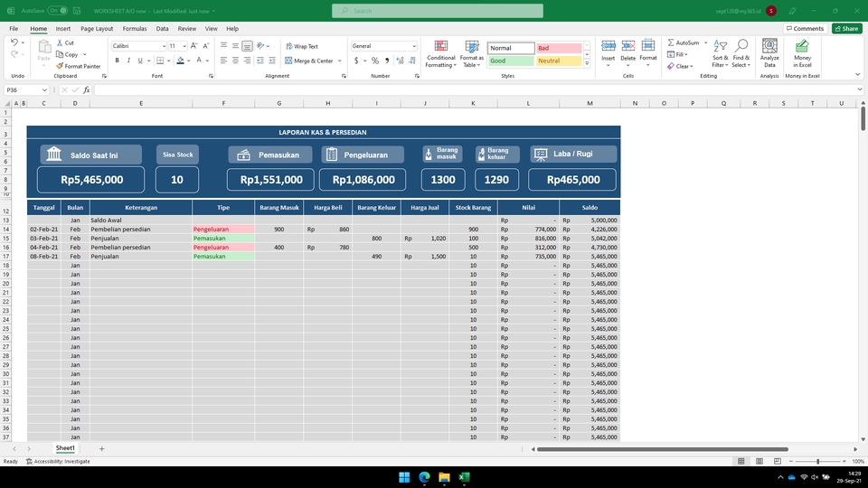The height and width of the screenshot is (488, 868).
Task: Expand the AutoSum dropdown arrow
Action: [x=706, y=42]
